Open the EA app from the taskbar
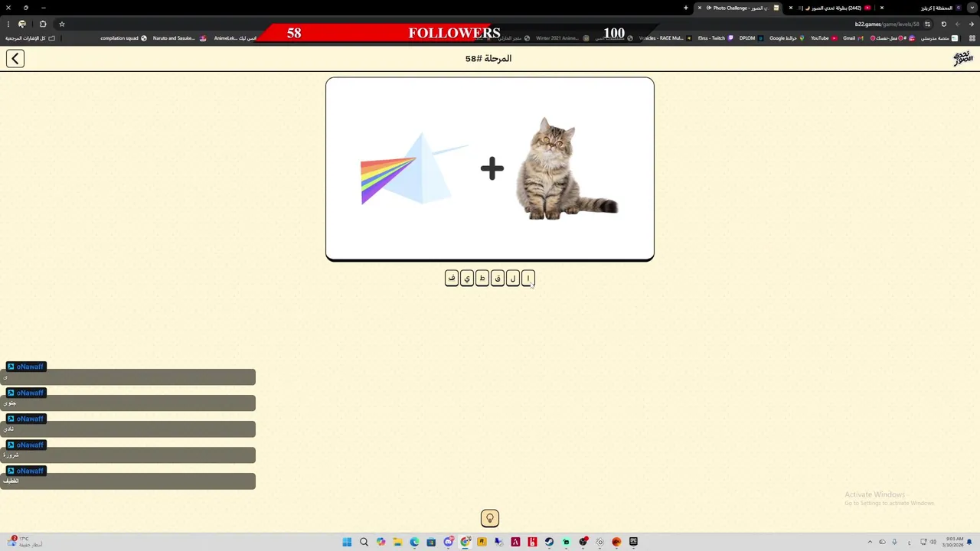This screenshot has width=980, height=551. point(616,542)
